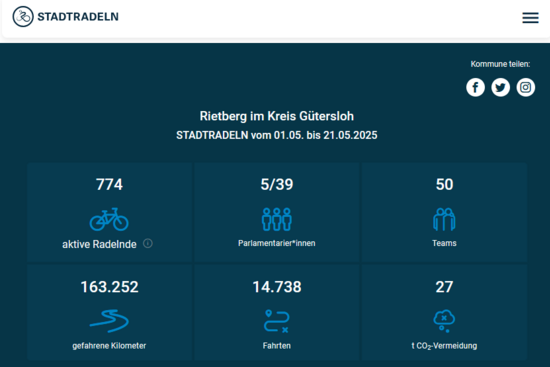Click the info icon beside aktive Radelnde
Screen dimensions: 550x367
point(148,243)
